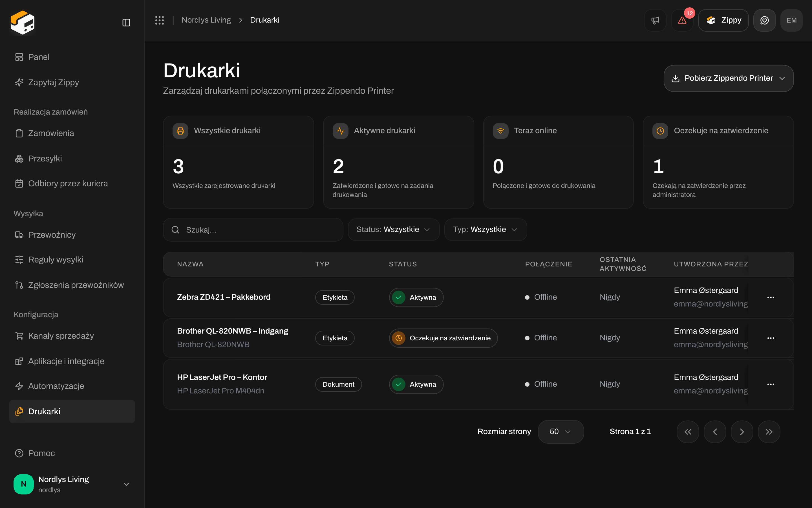Open printer Brother QL-820NWB – Indgang
Image resolution: width=812 pixels, height=508 pixels.
tap(233, 331)
